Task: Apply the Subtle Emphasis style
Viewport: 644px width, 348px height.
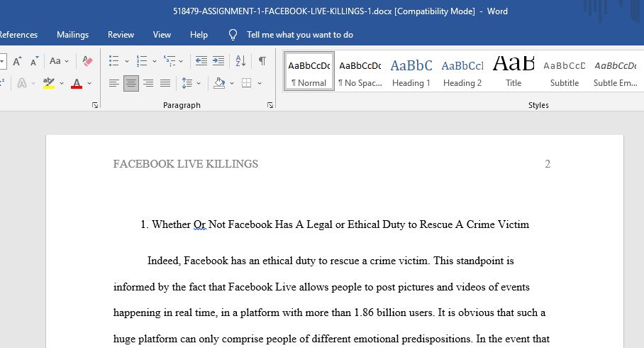Action: click(615, 72)
